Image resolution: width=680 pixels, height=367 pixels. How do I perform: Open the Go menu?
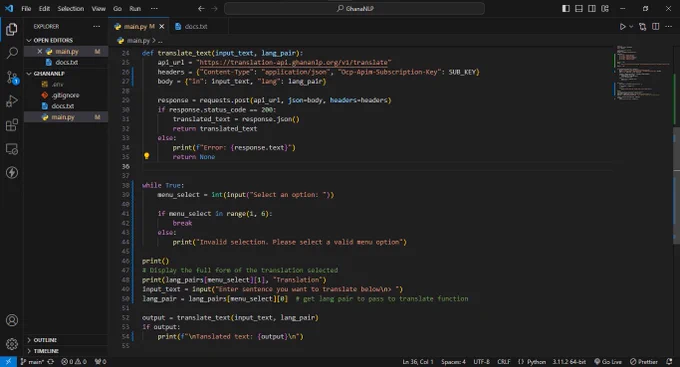point(118,8)
